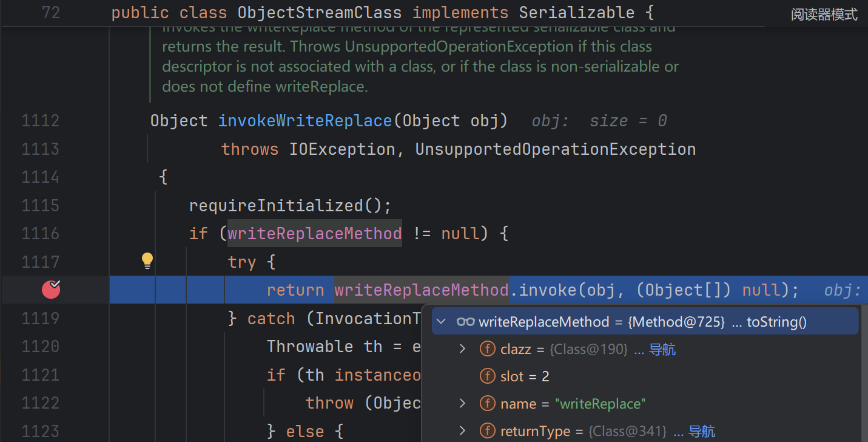The image size is (868, 442).
Task: Click the 导航 link next to clazz
Action: (662, 350)
